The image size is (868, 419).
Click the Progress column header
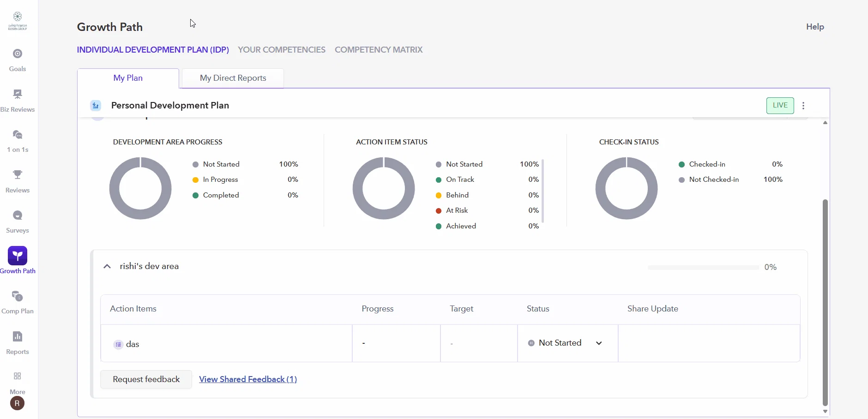tap(378, 309)
